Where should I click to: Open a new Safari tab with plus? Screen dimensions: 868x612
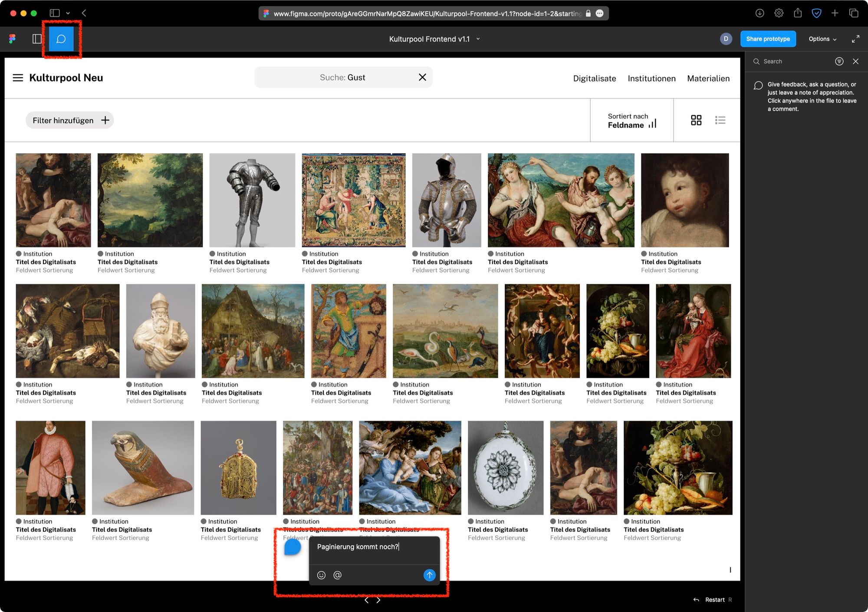(835, 13)
